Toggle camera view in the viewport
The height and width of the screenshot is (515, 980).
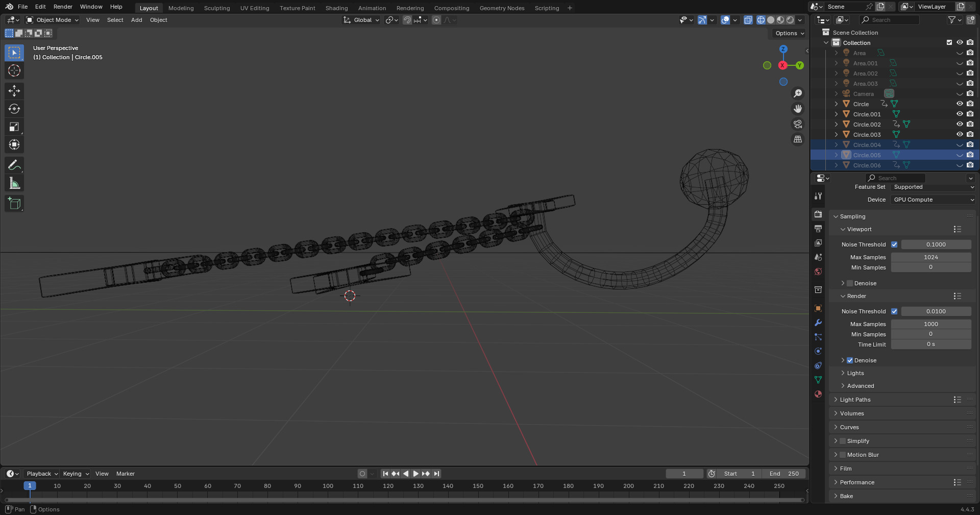click(797, 124)
